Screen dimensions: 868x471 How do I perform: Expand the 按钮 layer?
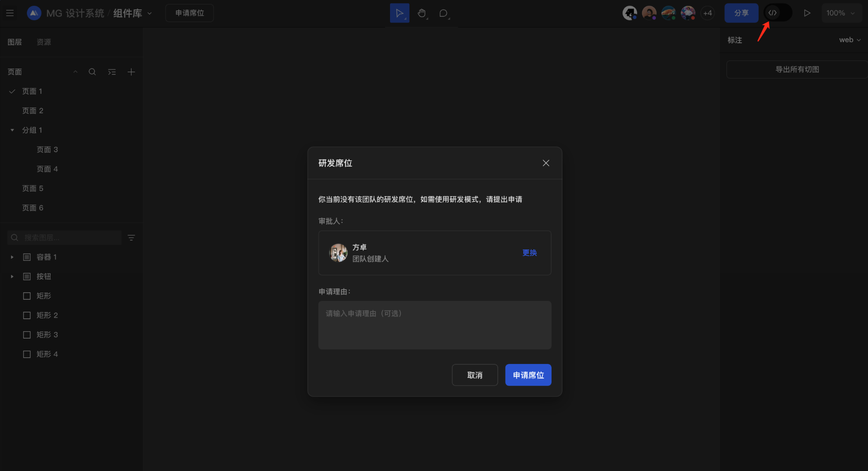click(12, 277)
